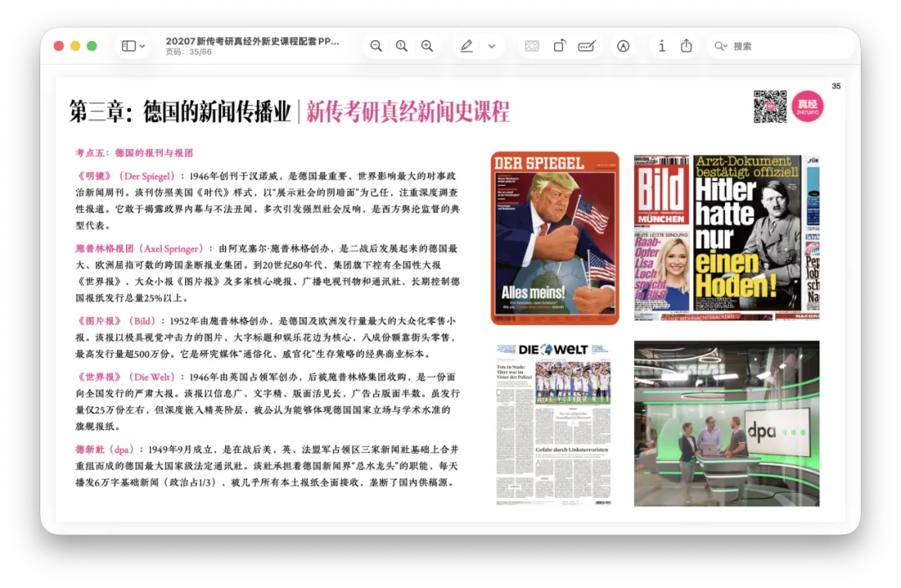The width and height of the screenshot is (901, 588).
Task: Click the term 《图片报》(Bild)
Action: (x=116, y=321)
